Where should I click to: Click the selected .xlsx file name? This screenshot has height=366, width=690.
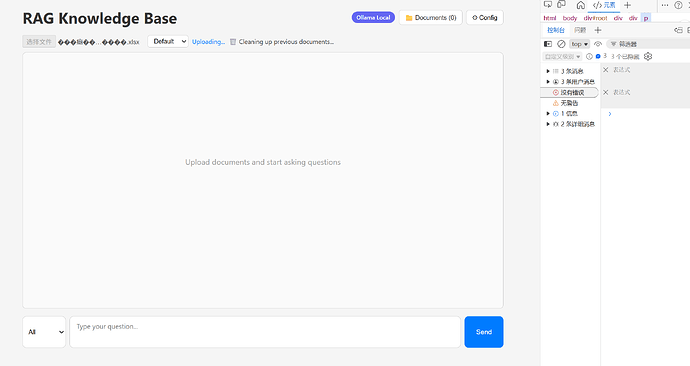[99, 42]
